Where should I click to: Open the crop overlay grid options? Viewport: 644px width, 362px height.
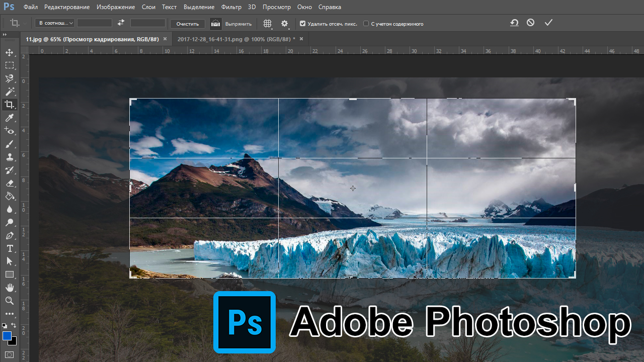[268, 24]
